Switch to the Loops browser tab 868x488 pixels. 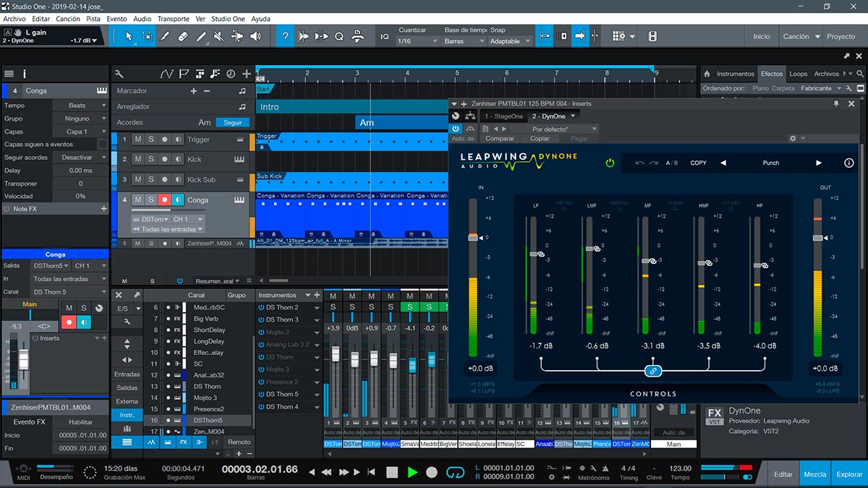click(799, 74)
